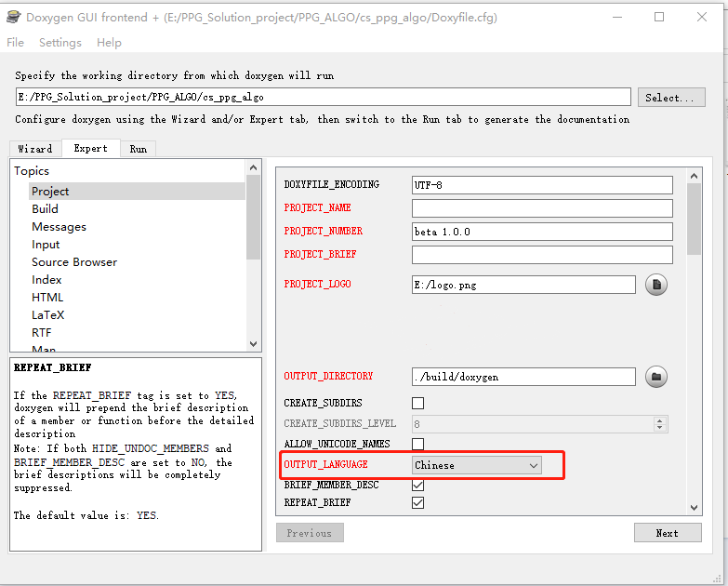
Task: Click the working directory path field
Action: click(x=324, y=97)
